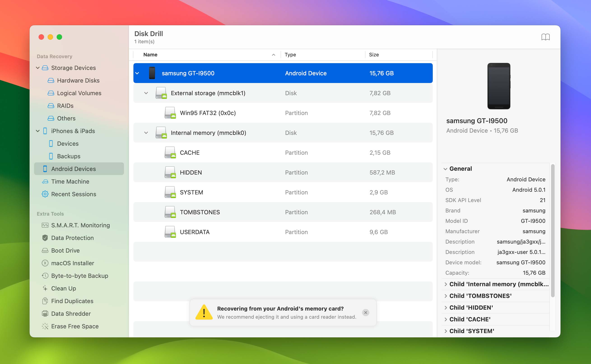Click the 587,2 MB size value
The width and height of the screenshot is (591, 364).
coord(382,172)
